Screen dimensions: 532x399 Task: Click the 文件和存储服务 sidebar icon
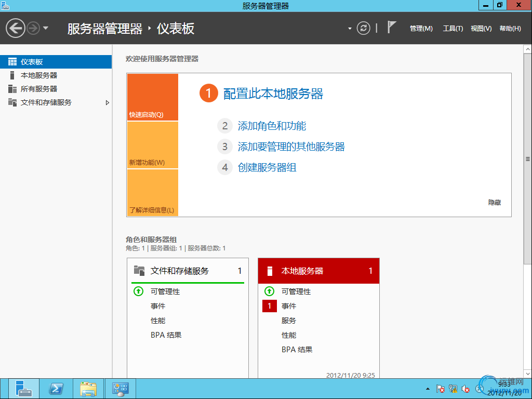tap(12, 102)
